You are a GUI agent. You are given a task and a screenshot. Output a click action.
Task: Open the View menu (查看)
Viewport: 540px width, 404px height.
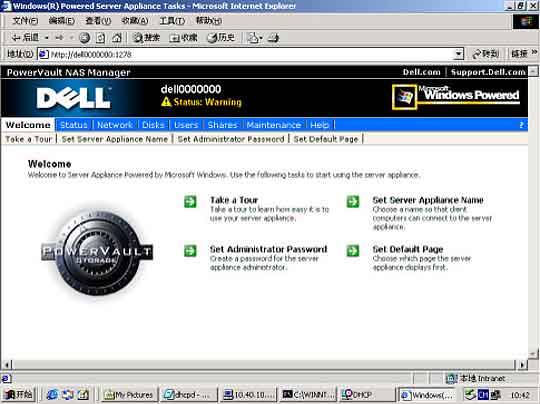98,21
